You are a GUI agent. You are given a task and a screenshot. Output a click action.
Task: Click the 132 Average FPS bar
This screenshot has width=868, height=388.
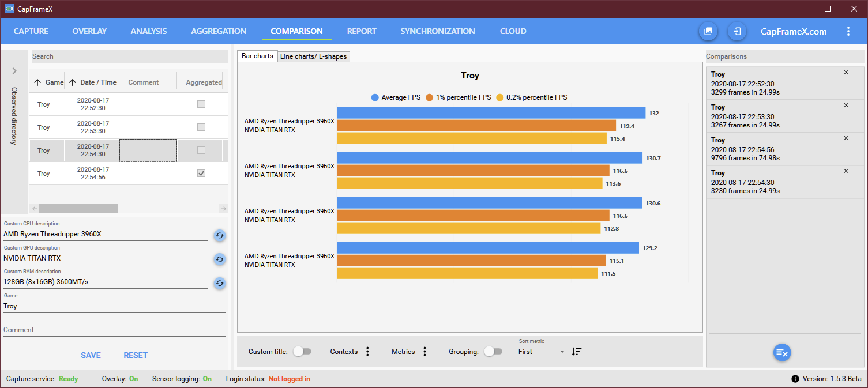click(491, 113)
